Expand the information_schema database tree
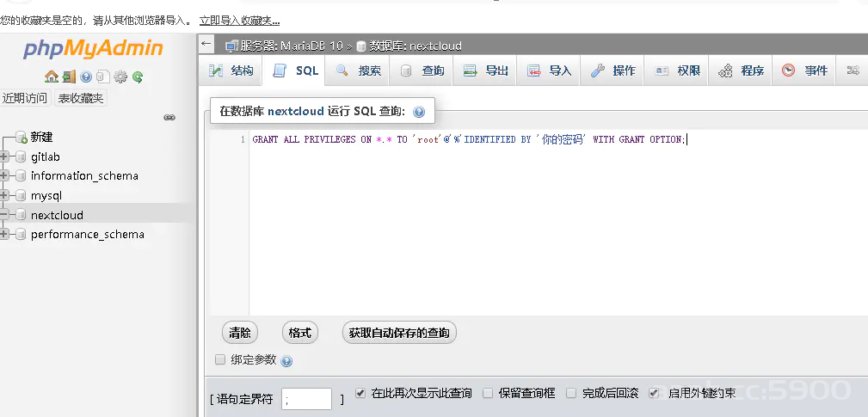 (x=4, y=176)
